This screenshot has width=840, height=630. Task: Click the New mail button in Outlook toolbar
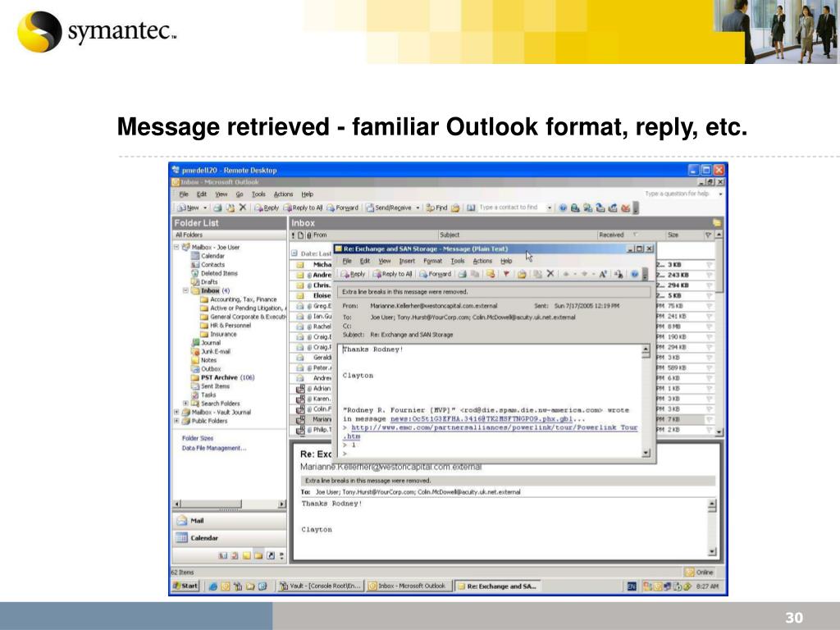[188, 208]
